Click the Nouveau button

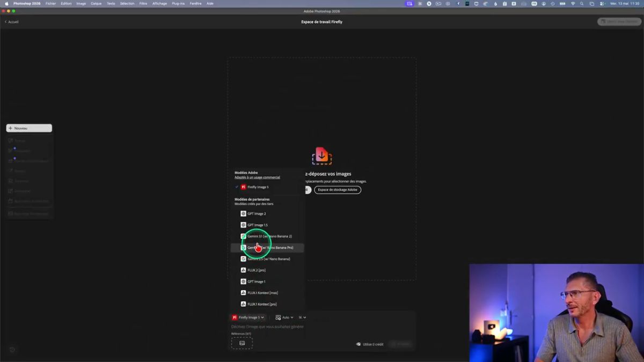[x=29, y=128]
